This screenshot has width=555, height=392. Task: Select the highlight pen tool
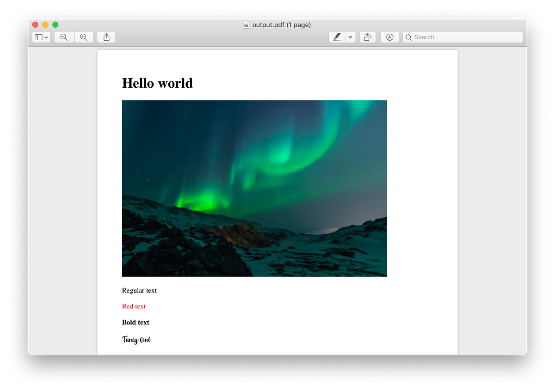[x=337, y=37]
